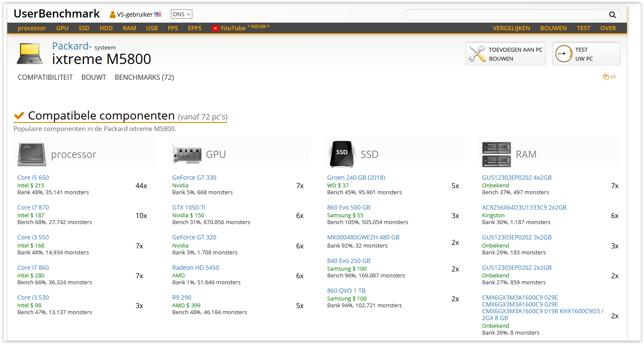Click the search magnifier icon
This screenshot has width=644, height=344.
[x=612, y=15]
